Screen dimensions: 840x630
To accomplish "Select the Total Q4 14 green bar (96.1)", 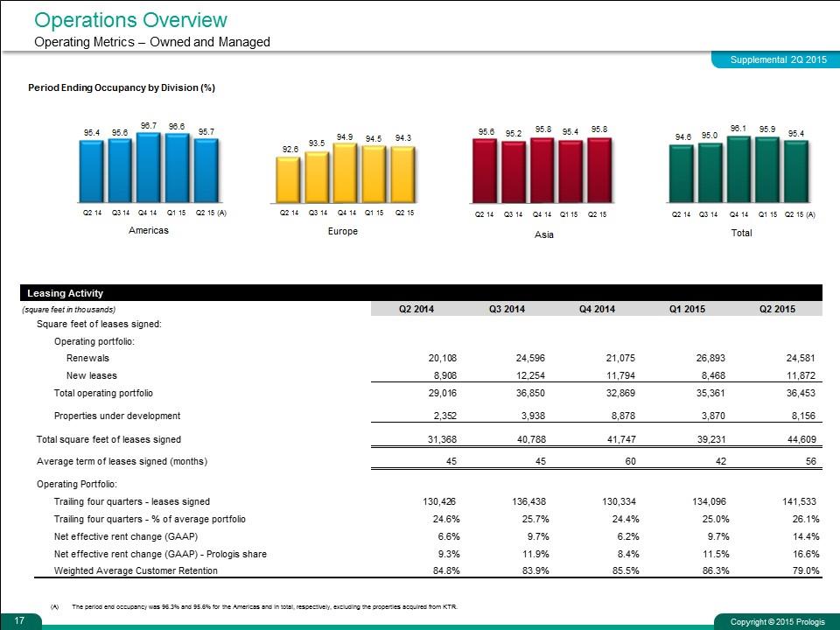I will pyautogui.click(x=738, y=169).
